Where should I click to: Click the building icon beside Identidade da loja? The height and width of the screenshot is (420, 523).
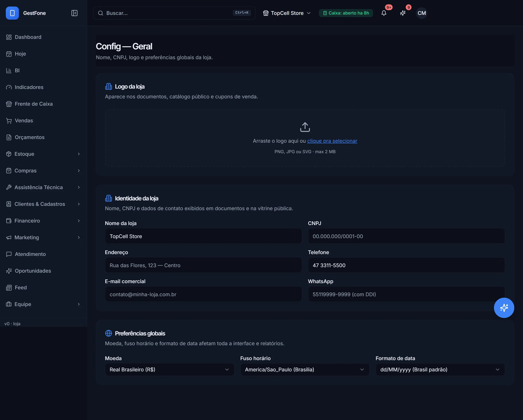(x=108, y=198)
